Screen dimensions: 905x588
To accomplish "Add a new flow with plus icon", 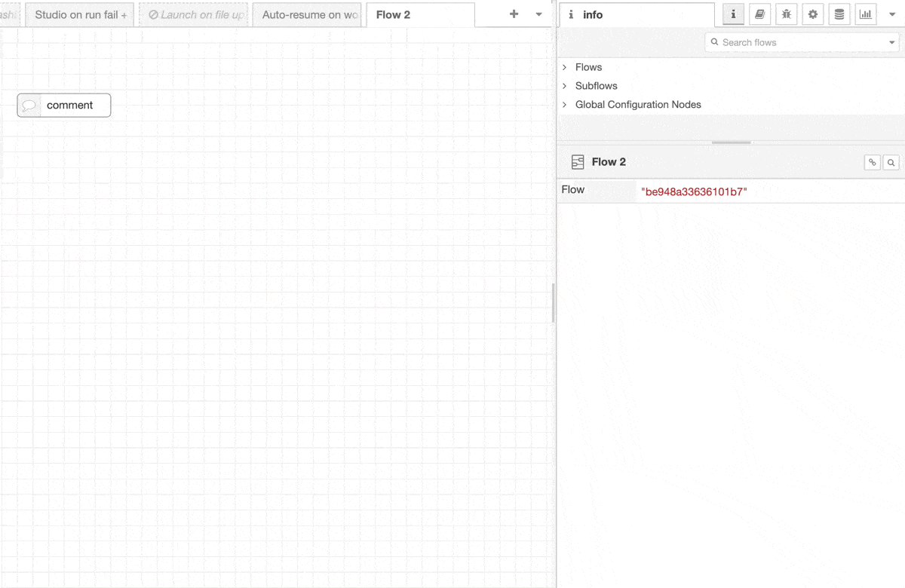I will [514, 14].
